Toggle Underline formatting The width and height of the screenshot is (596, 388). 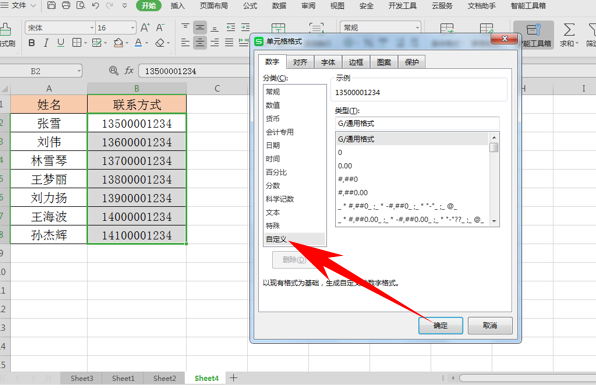pos(60,43)
